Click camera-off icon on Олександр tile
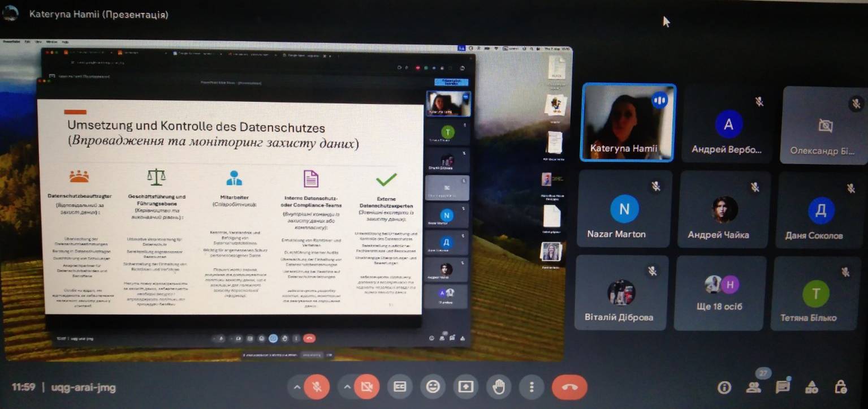868x409 pixels. 825,126
